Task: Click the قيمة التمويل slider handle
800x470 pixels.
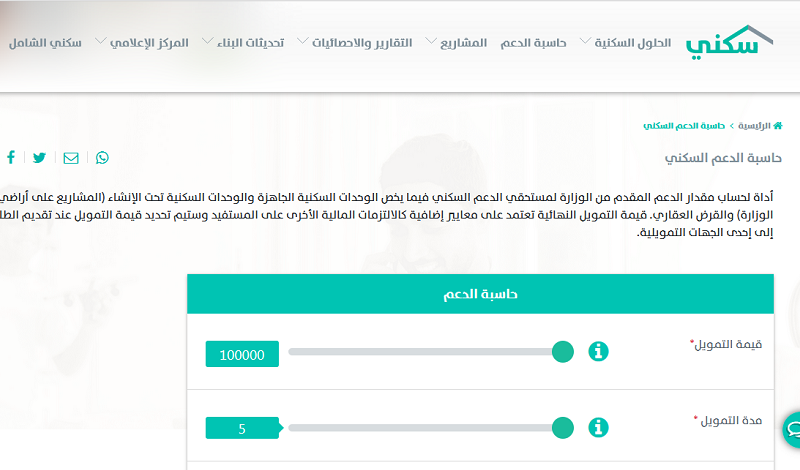Action: coord(563,352)
